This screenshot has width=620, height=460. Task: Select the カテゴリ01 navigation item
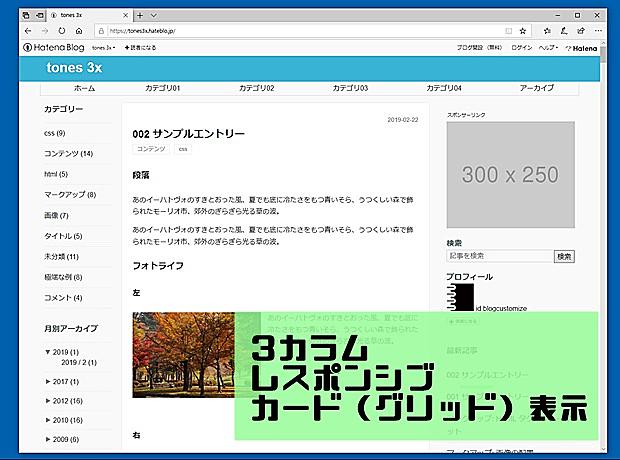coord(162,88)
